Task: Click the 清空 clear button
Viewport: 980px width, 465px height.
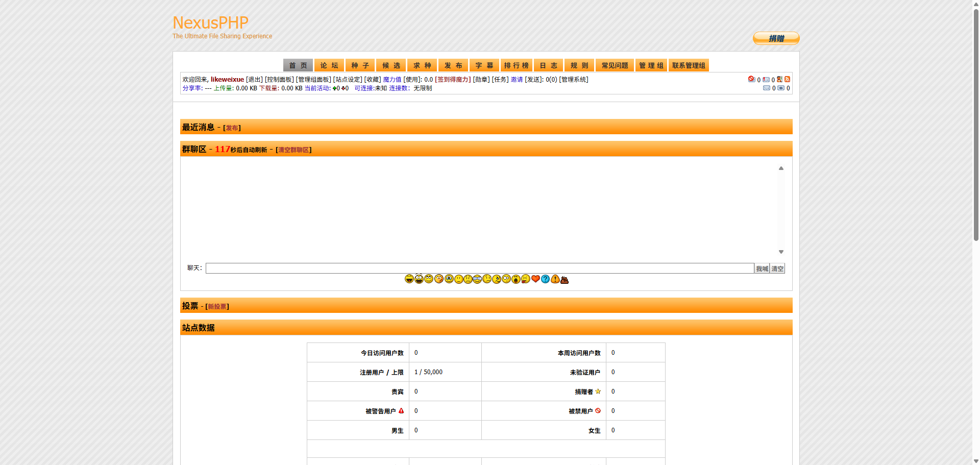Action: pyautogui.click(x=777, y=268)
